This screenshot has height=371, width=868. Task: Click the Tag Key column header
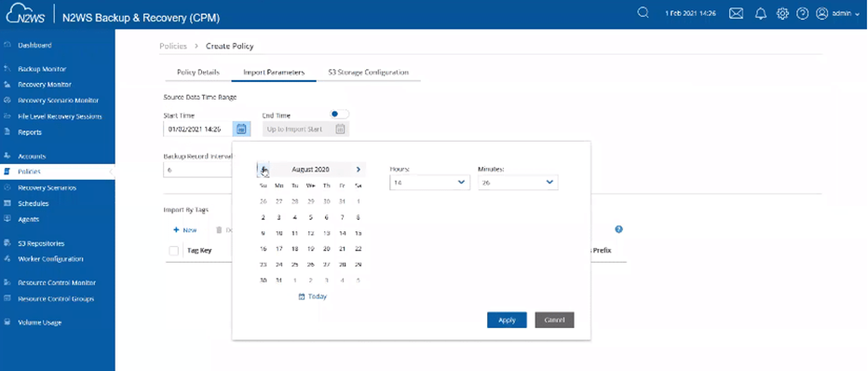pos(200,251)
